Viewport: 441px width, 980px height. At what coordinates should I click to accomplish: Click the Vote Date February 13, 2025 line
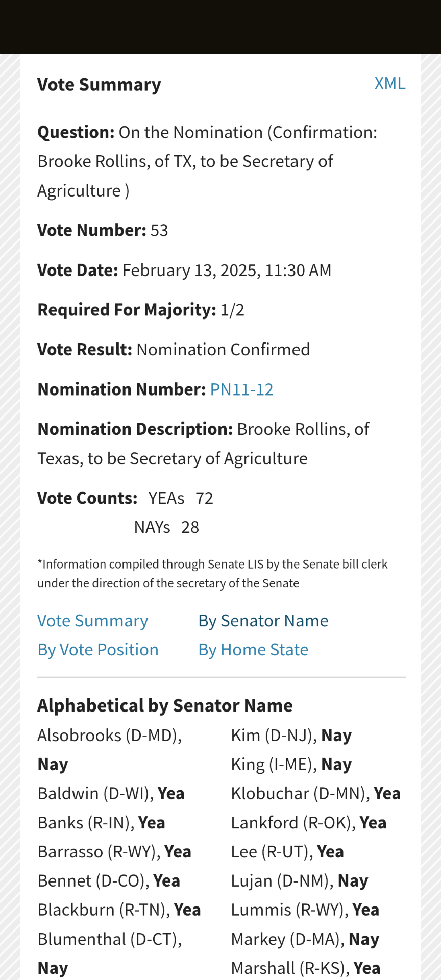pyautogui.click(x=184, y=270)
